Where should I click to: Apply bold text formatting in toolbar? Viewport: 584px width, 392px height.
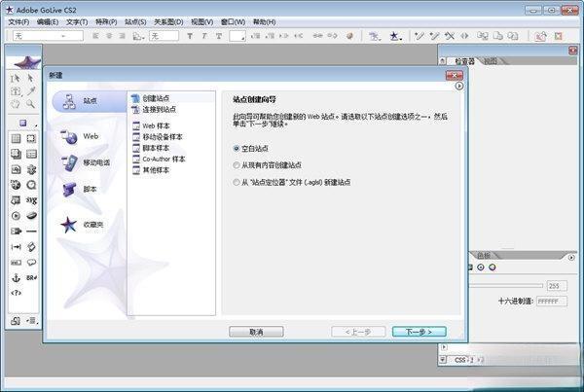(190, 36)
